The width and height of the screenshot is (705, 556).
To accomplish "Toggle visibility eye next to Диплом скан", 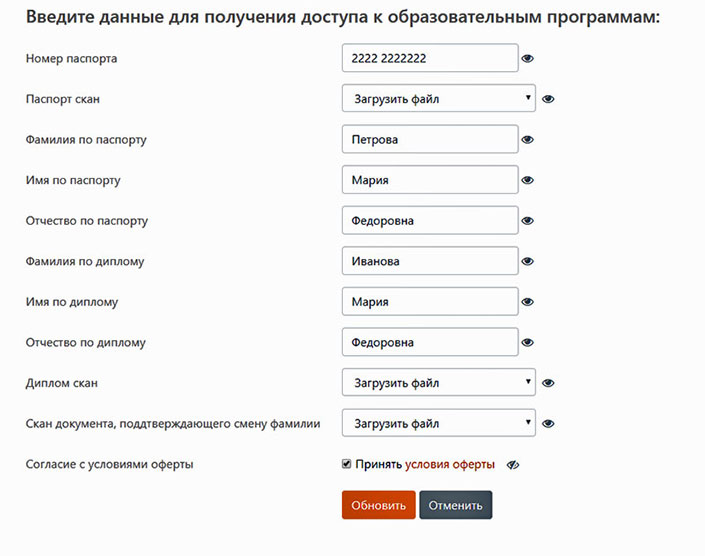I will 548,383.
